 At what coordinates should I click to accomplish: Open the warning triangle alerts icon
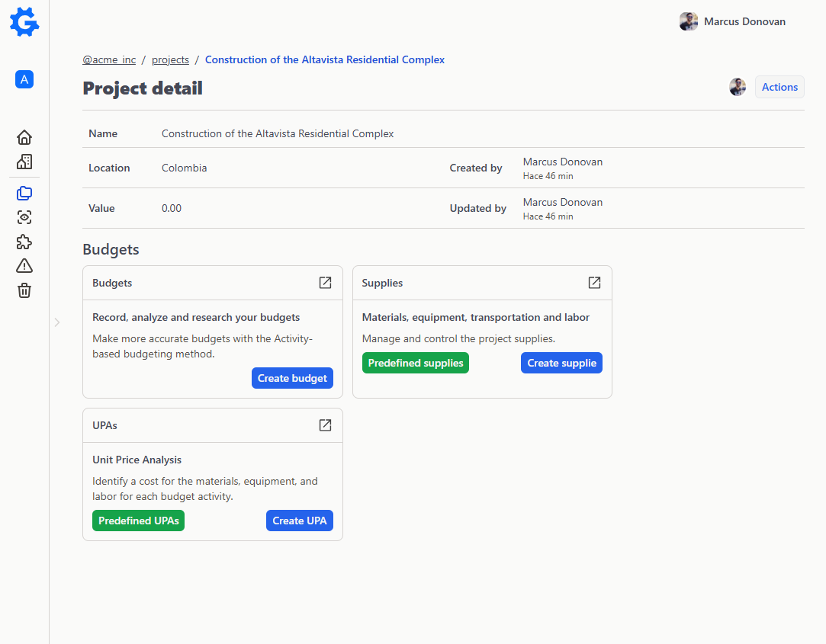coord(24,265)
